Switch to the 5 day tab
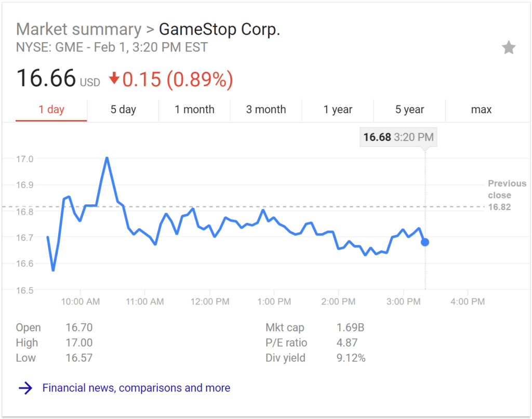 [123, 110]
